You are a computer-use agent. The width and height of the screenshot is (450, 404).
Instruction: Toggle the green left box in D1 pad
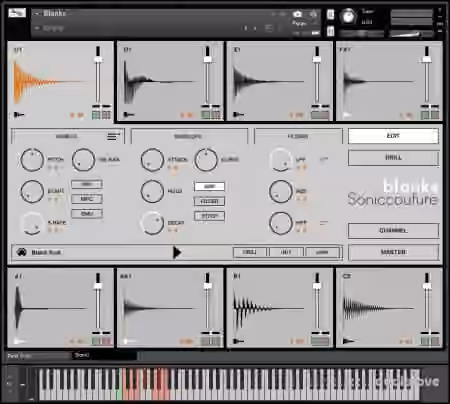[x=206, y=115]
